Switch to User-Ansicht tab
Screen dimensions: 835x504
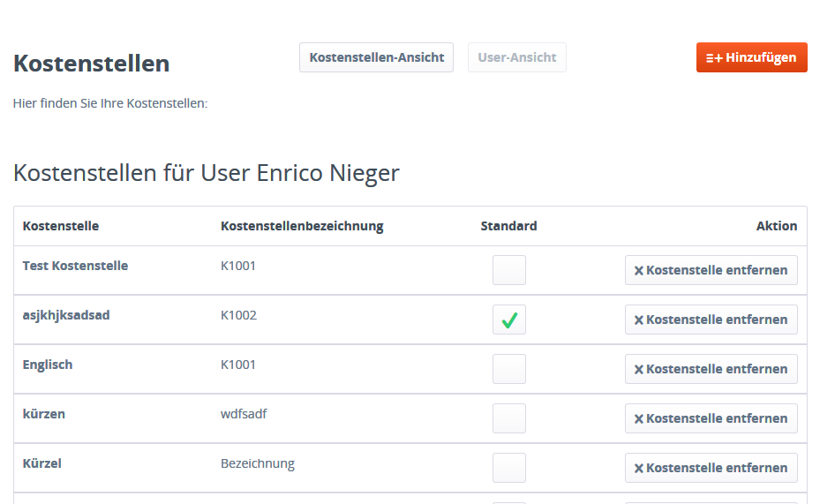pos(516,57)
